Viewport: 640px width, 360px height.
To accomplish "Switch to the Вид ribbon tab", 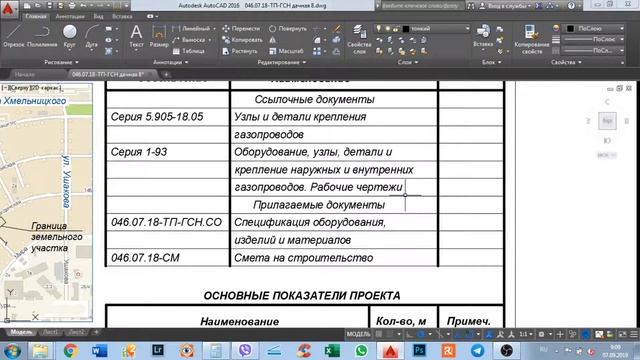I will [98, 16].
